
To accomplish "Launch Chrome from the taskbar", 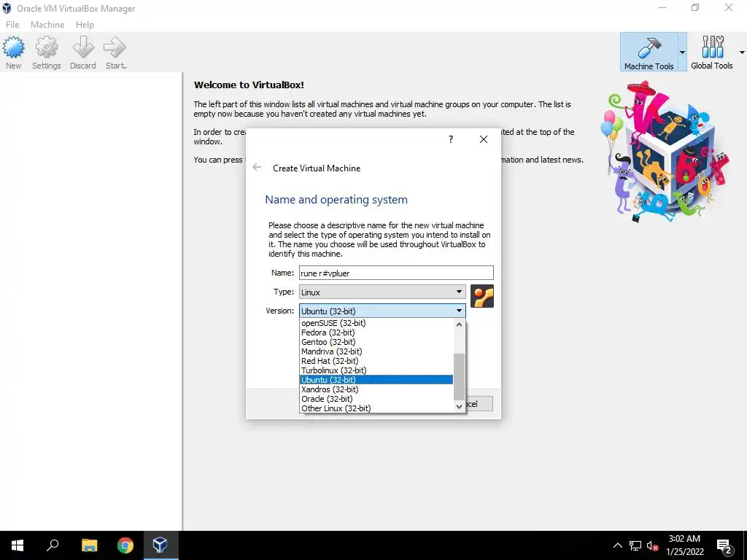I will tap(125, 545).
